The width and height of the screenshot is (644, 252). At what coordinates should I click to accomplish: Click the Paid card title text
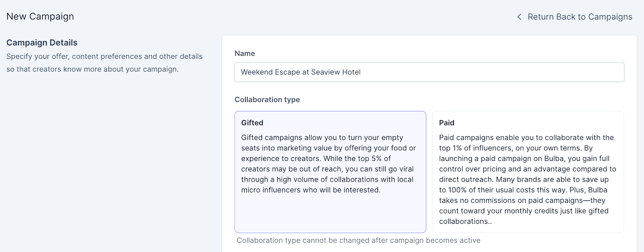click(x=447, y=123)
